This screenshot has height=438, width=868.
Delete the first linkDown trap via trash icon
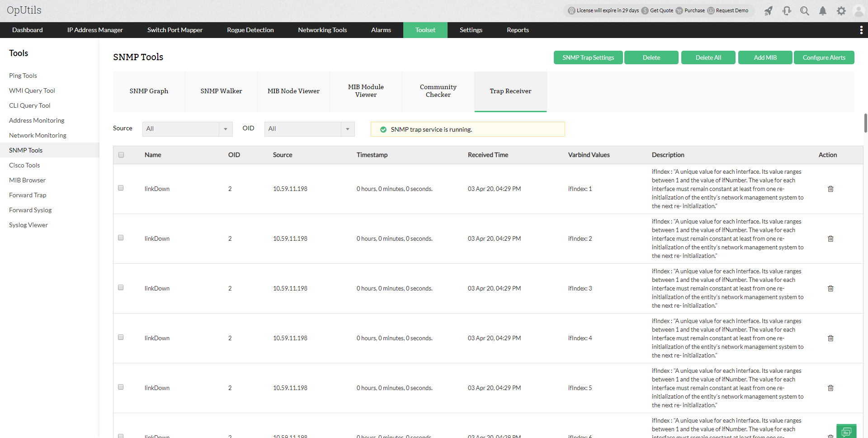click(x=830, y=189)
